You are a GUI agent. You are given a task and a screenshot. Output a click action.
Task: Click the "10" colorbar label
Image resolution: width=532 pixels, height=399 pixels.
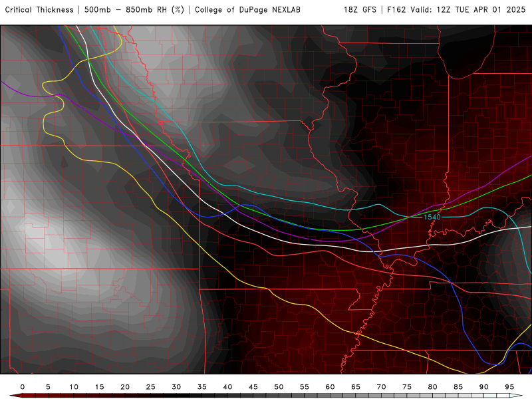[x=74, y=387]
